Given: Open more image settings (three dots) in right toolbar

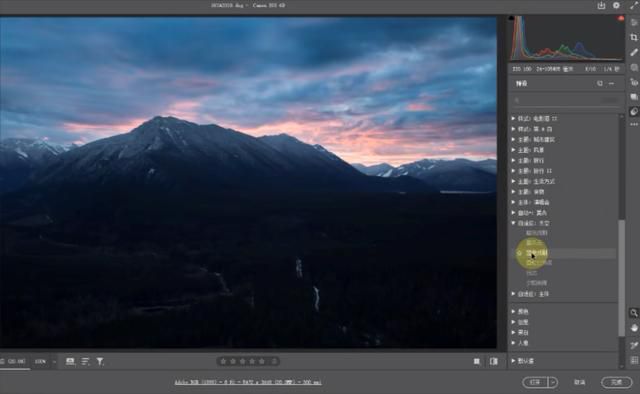Looking at the screenshot, I should [633, 124].
